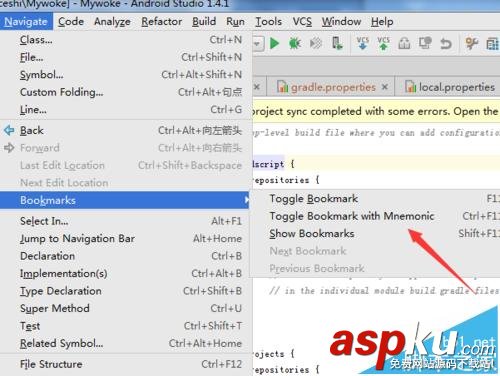500x376 pixels.
Task: Click the 'top-level build file' comment line
Action: click(376, 133)
